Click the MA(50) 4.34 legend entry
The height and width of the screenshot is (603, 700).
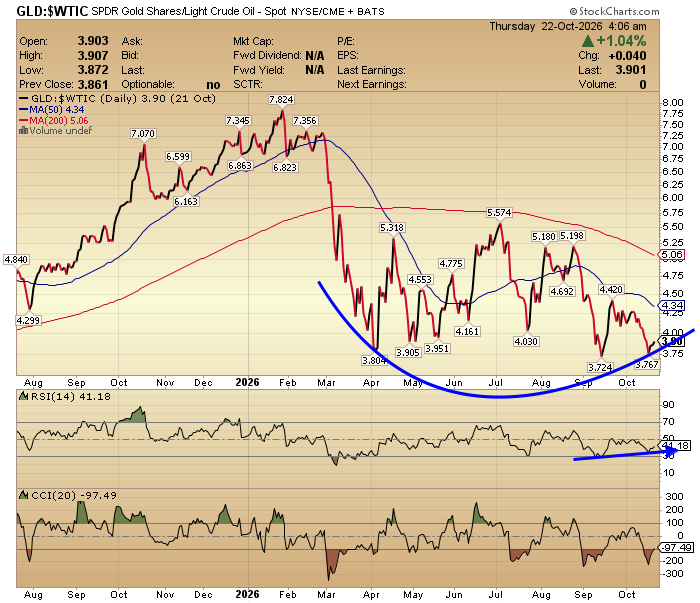pos(51,110)
